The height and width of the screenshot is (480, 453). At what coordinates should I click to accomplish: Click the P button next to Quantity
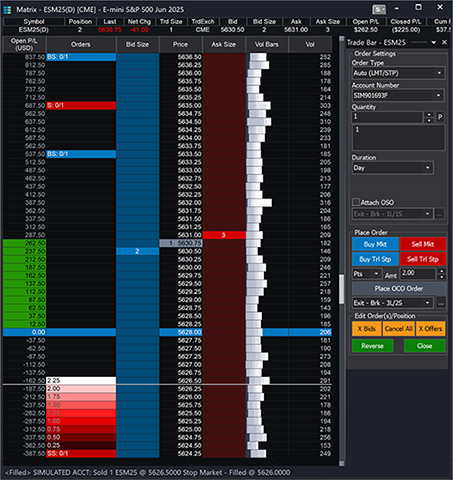click(x=440, y=117)
